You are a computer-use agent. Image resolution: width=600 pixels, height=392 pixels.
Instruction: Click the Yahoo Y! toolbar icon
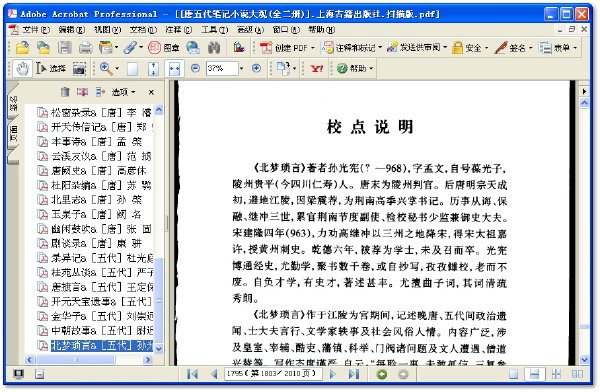pyautogui.click(x=317, y=69)
